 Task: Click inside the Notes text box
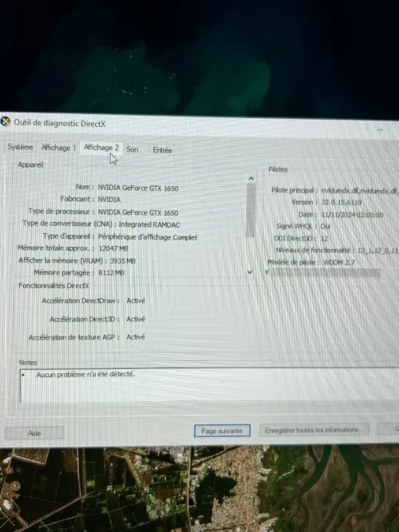pos(209,386)
